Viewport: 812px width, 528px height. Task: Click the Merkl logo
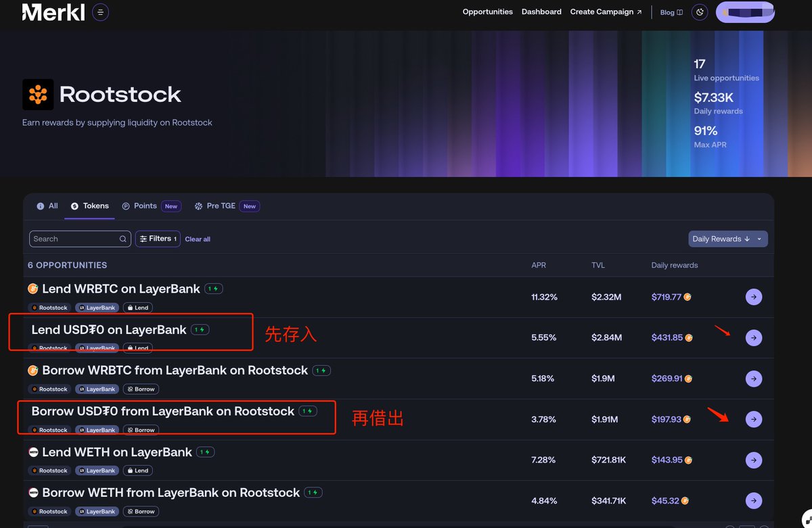(x=53, y=12)
